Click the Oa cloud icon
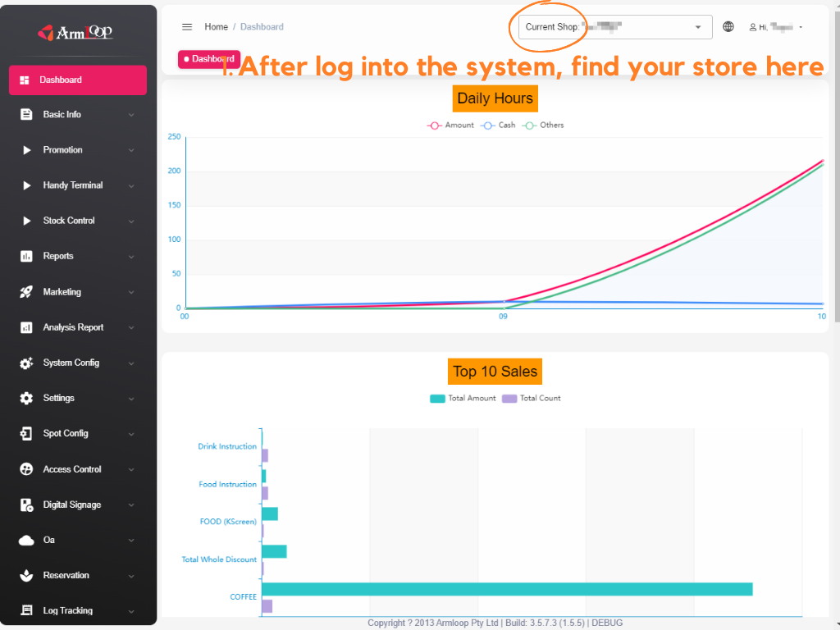The image size is (840, 630). pos(26,540)
